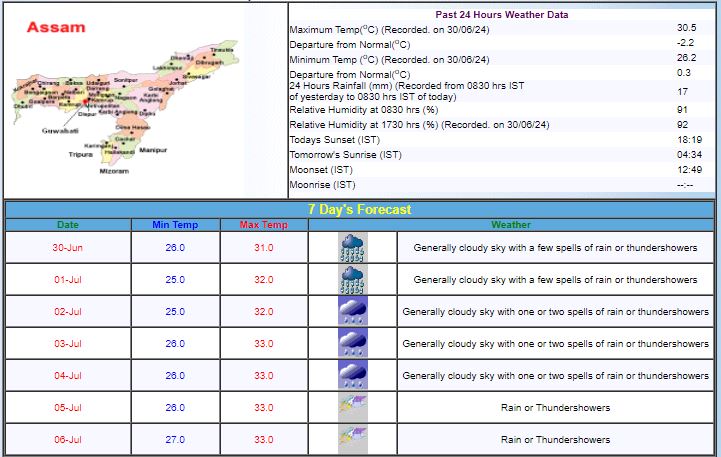Click the Weather column header
721x457 pixels.
[x=511, y=225]
